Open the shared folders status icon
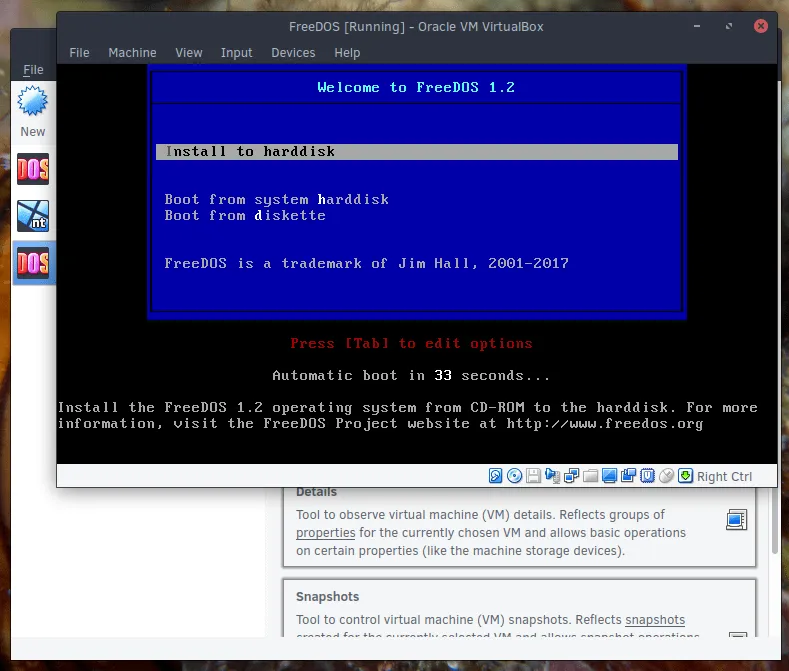The height and width of the screenshot is (671, 789). tap(590, 476)
